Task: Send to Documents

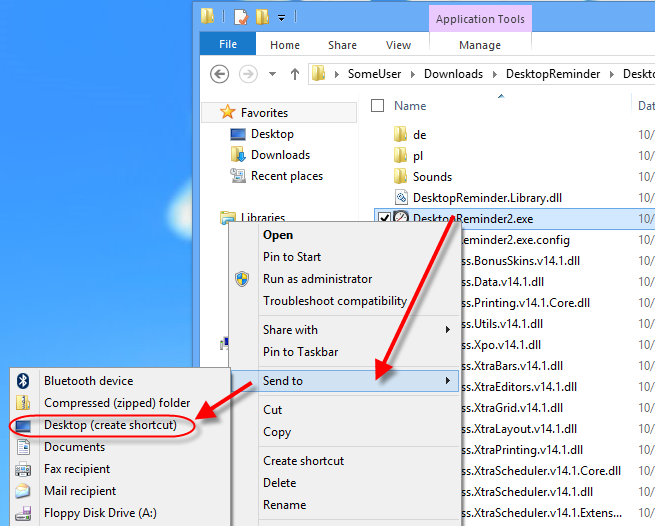Action: [74, 447]
